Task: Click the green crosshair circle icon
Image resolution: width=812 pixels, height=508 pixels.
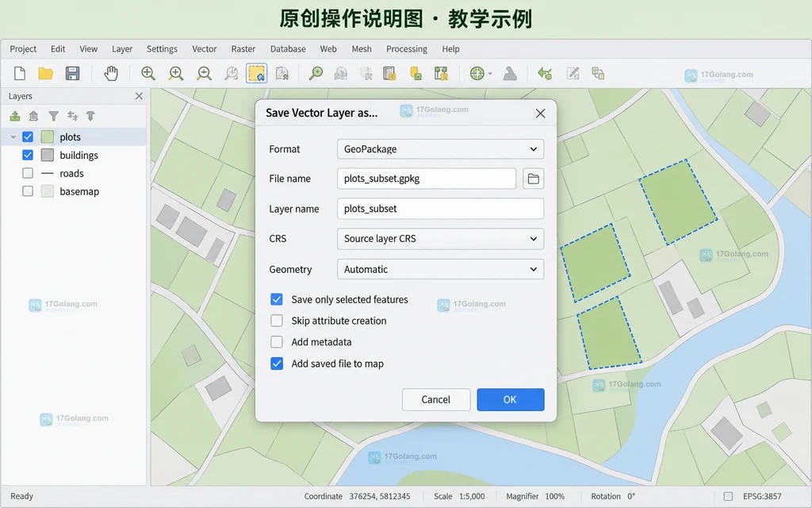Action: click(477, 74)
